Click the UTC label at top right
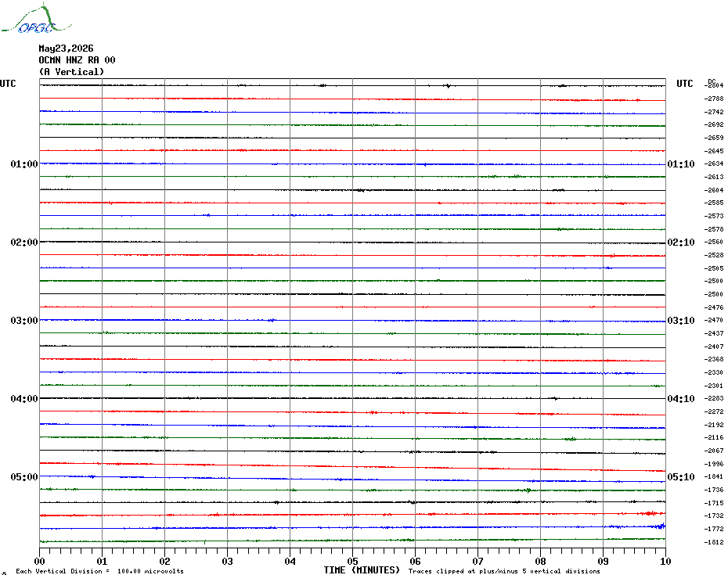 click(684, 84)
